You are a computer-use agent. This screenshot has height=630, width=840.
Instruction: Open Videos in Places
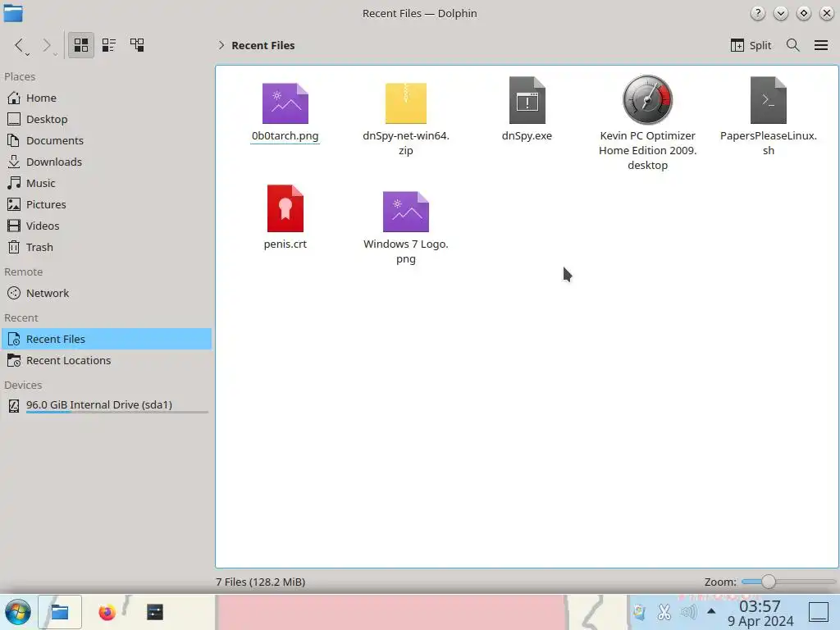pos(106,226)
